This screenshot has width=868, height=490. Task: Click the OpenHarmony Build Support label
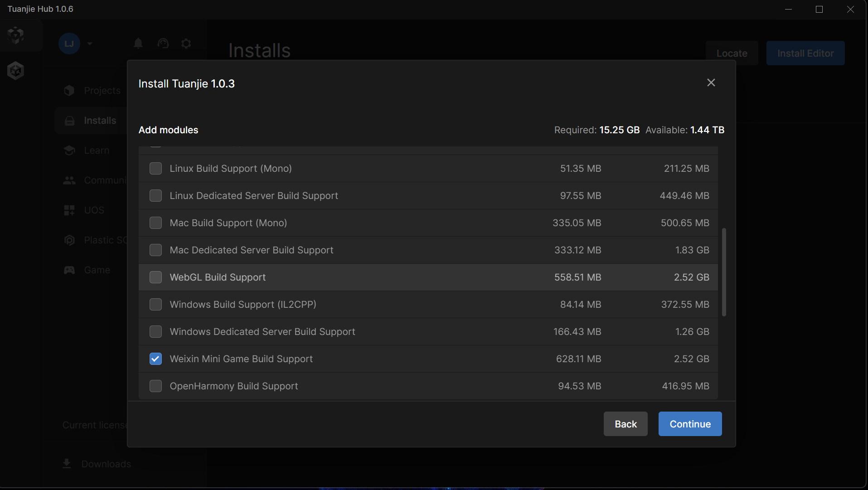[234, 386]
